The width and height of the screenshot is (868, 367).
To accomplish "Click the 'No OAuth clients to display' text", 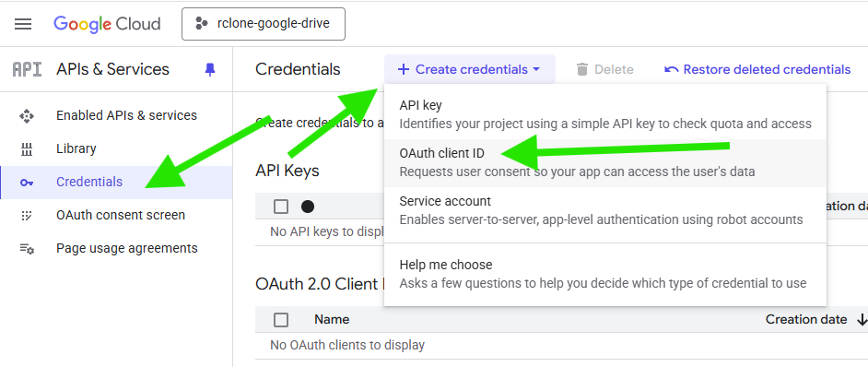I will coord(347,345).
